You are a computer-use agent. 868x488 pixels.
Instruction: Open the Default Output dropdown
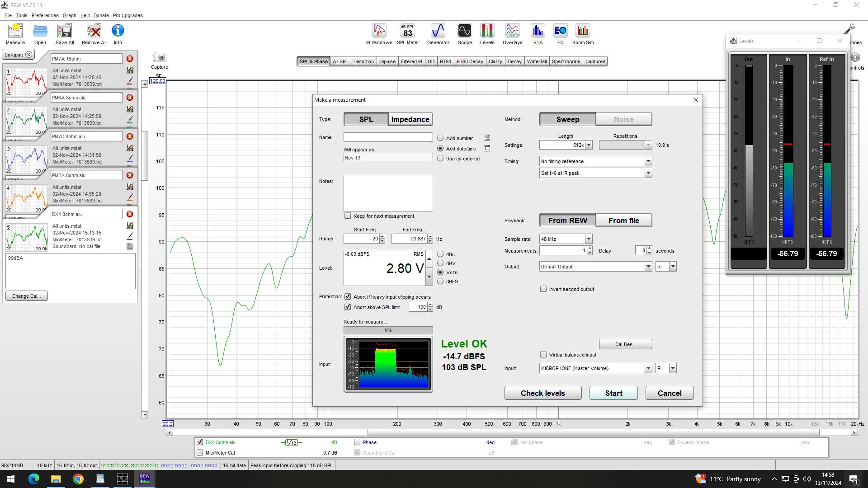pos(648,266)
